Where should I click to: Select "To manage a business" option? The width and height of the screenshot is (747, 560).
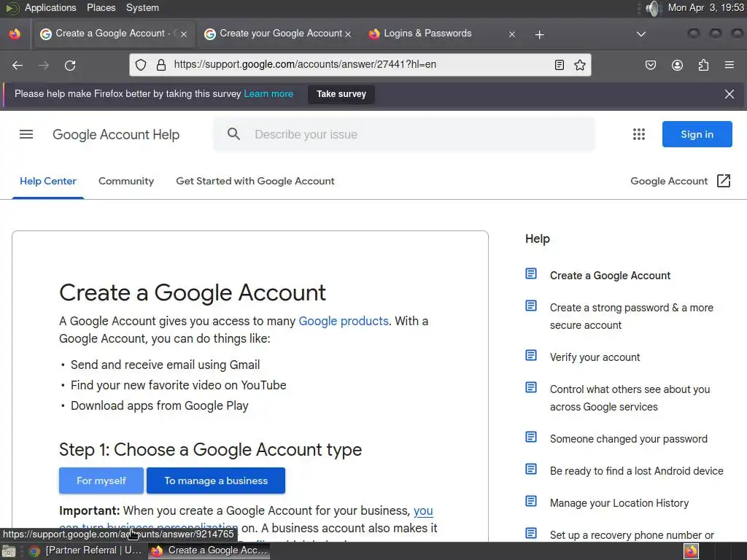[216, 481]
